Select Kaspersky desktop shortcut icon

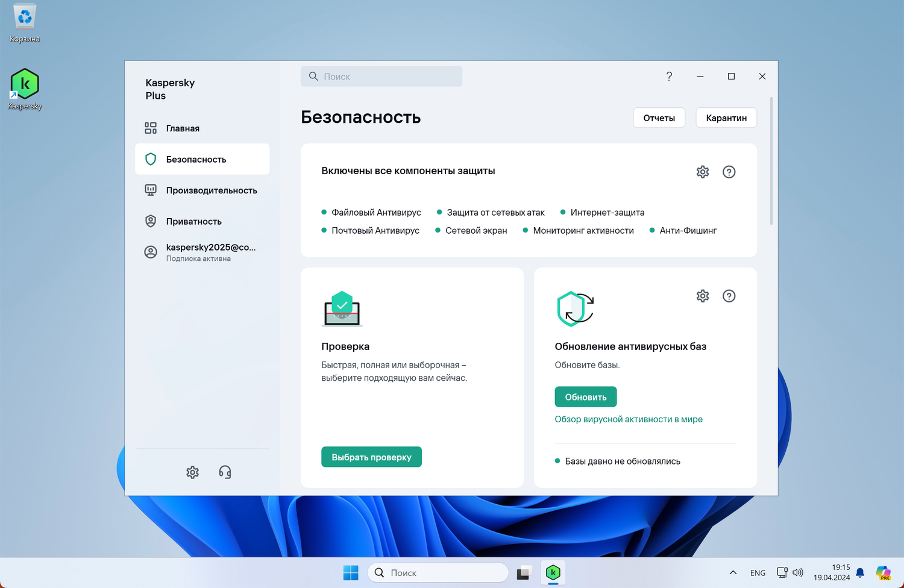(x=25, y=90)
